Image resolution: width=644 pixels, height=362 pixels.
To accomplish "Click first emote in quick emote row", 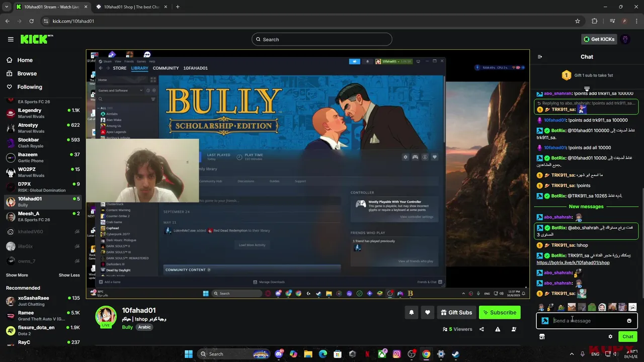I will [541, 307].
